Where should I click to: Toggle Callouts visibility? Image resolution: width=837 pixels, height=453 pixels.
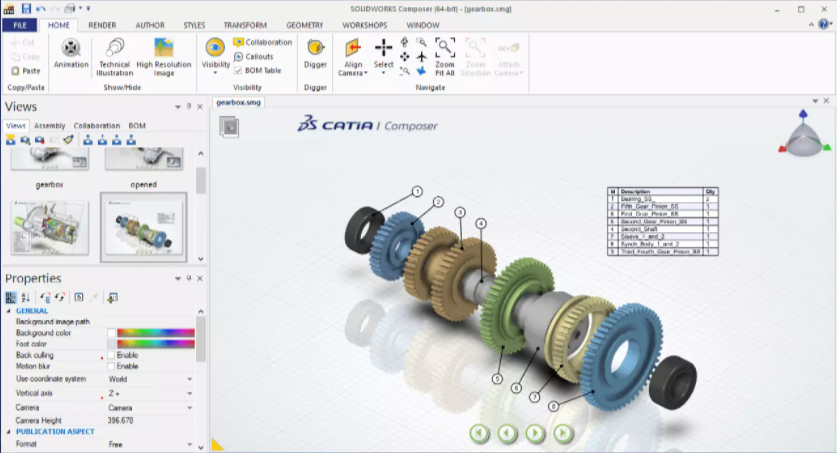click(254, 57)
